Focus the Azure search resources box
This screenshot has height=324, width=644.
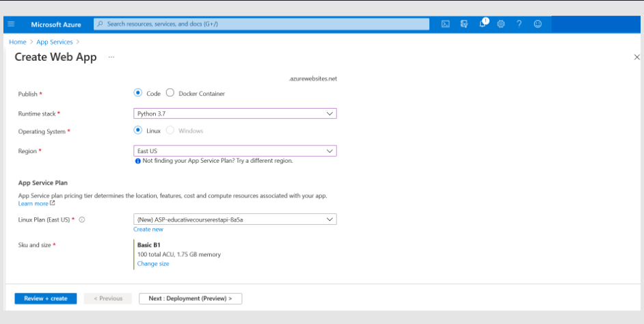(262, 24)
